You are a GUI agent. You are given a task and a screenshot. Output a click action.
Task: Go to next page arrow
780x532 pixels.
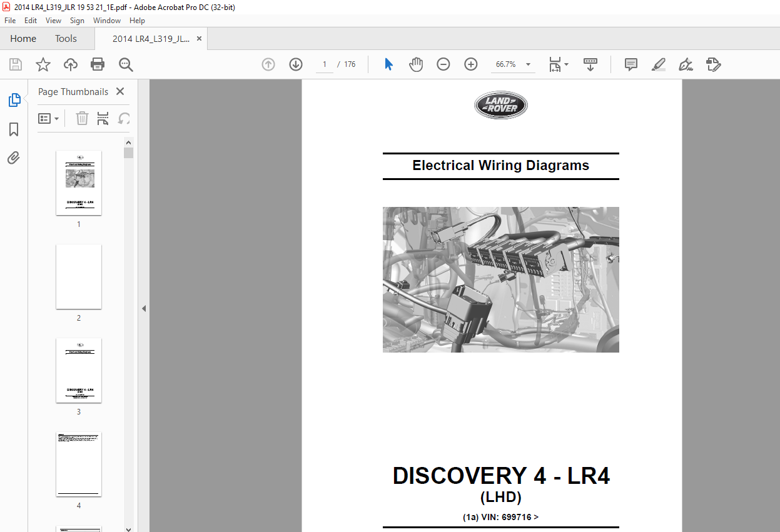click(296, 64)
